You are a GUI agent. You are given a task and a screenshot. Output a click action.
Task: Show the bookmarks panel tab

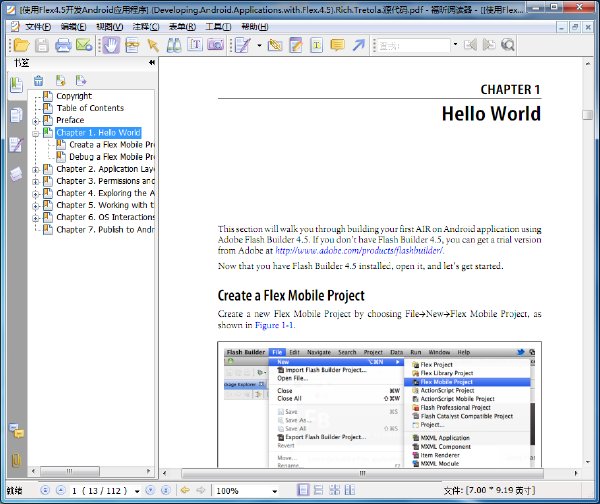(x=16, y=85)
